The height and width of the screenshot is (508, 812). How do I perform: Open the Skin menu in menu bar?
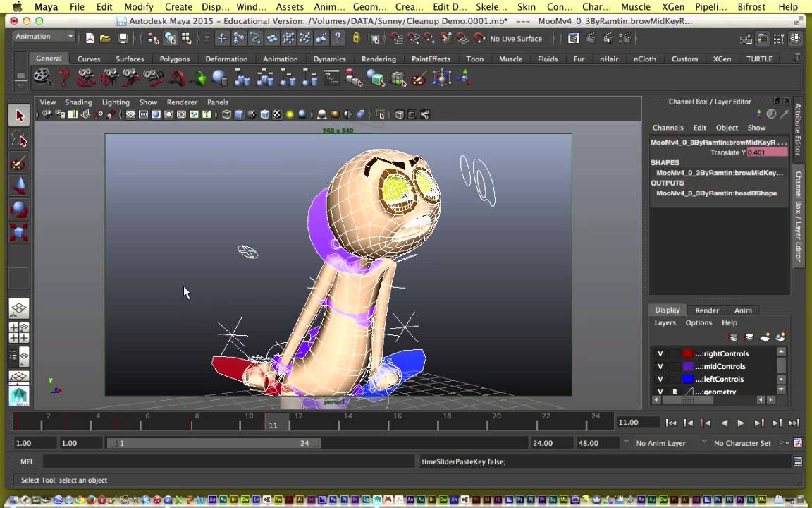tap(526, 7)
